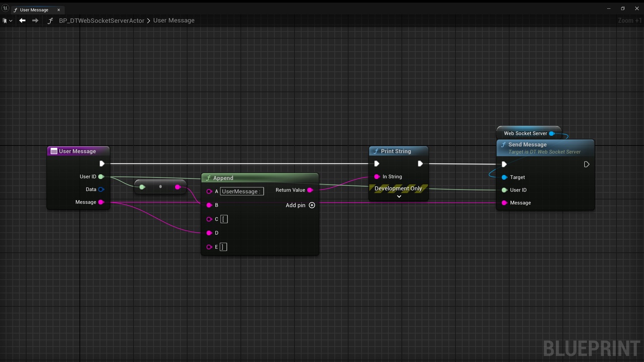Viewport: 644px width, 362px height.
Task: Select the Print String node header
Action: click(x=398, y=151)
